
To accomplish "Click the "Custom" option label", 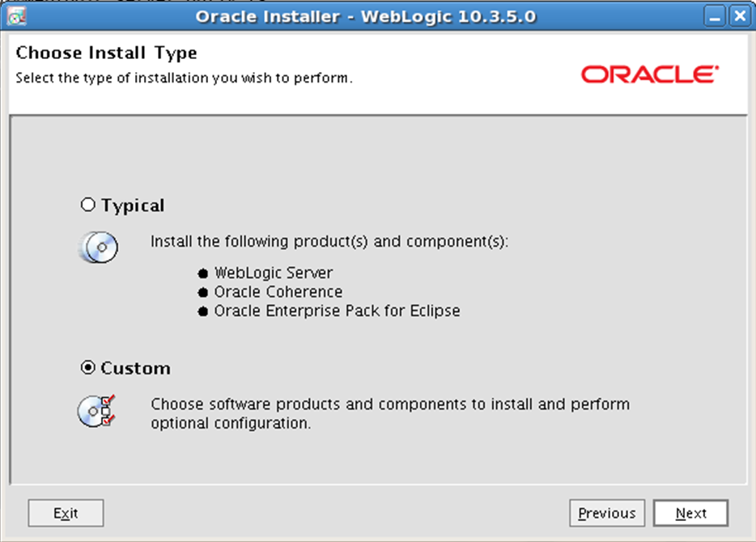I will click(x=135, y=368).
